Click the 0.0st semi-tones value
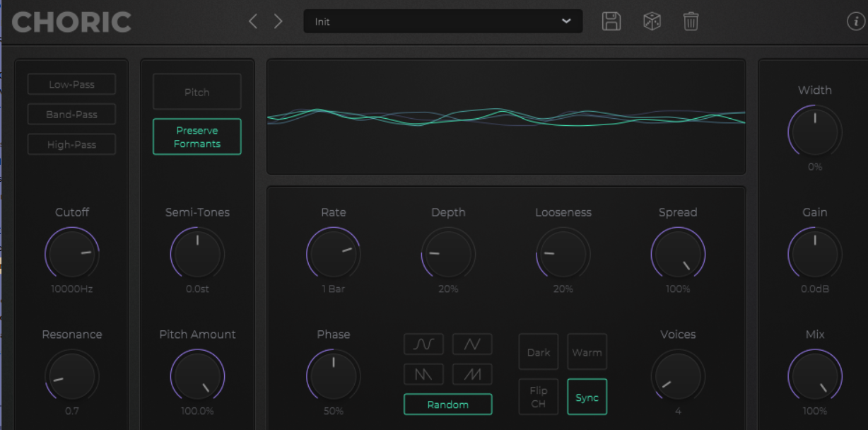 pos(197,289)
